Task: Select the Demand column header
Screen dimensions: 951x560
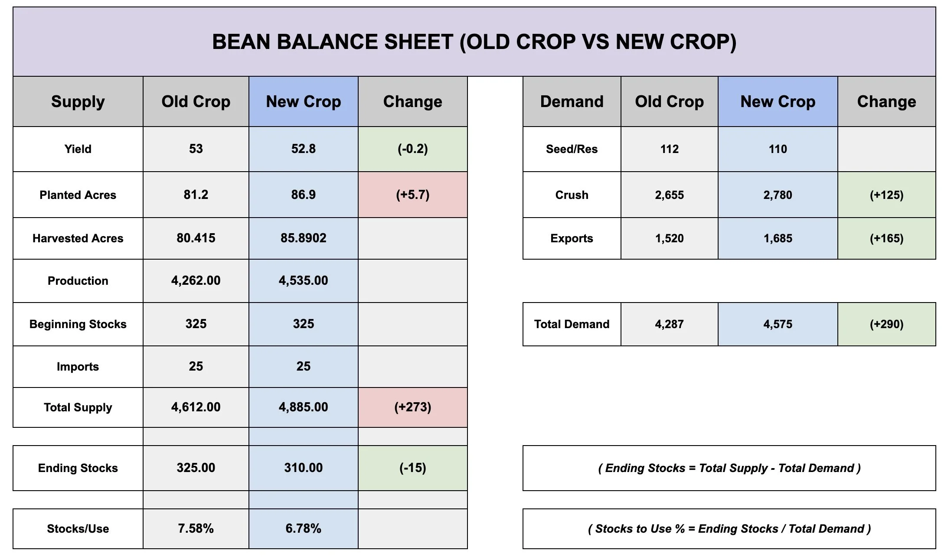Action: click(572, 101)
